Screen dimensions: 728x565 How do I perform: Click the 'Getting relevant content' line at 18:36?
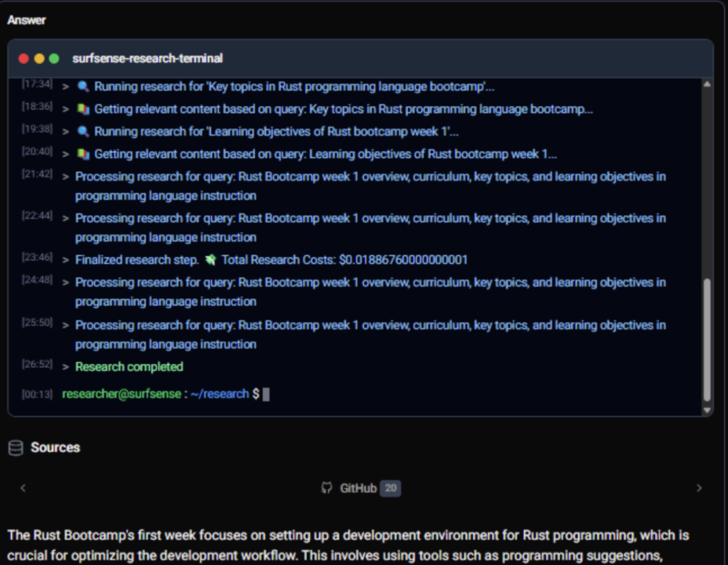[x=344, y=109]
